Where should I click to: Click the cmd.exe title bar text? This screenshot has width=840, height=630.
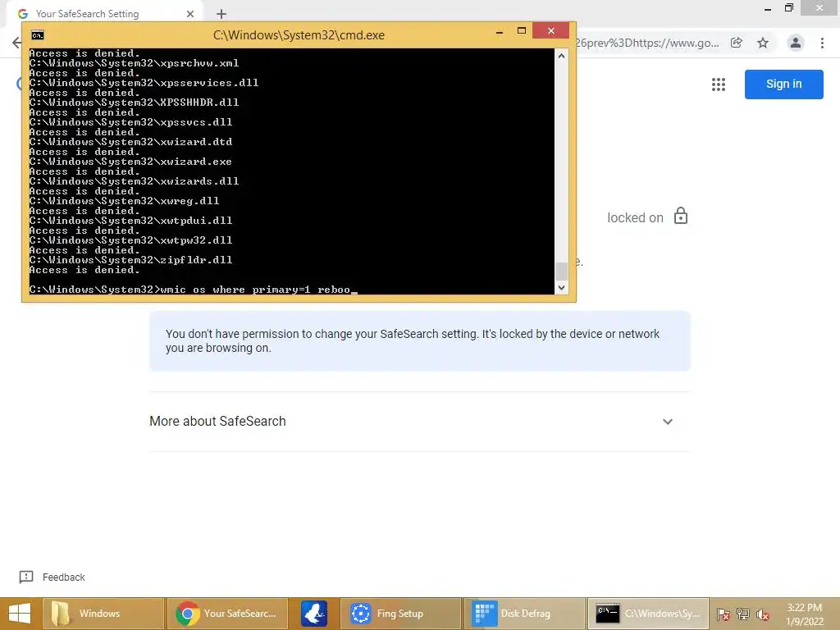click(299, 35)
